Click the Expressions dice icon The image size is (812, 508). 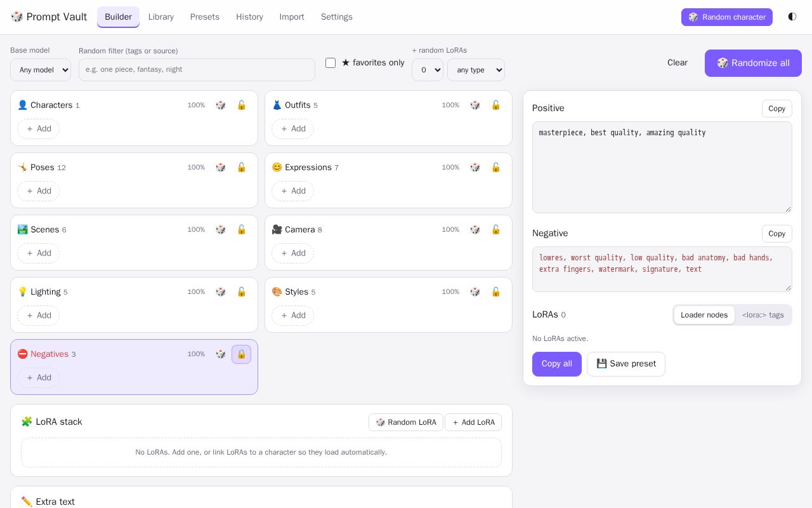475,168
